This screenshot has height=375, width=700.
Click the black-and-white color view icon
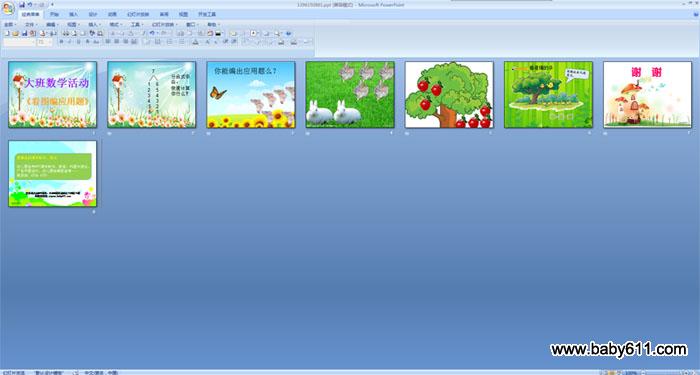click(x=218, y=33)
